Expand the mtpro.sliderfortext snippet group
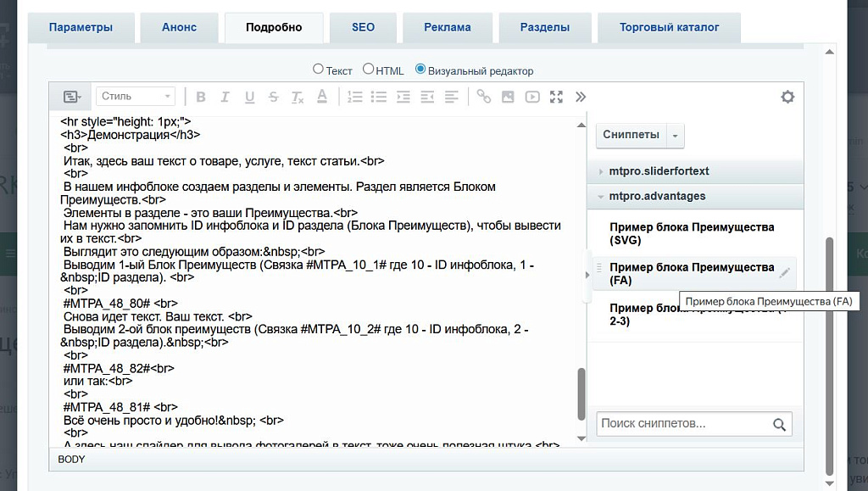This screenshot has width=868, height=491. pos(659,171)
